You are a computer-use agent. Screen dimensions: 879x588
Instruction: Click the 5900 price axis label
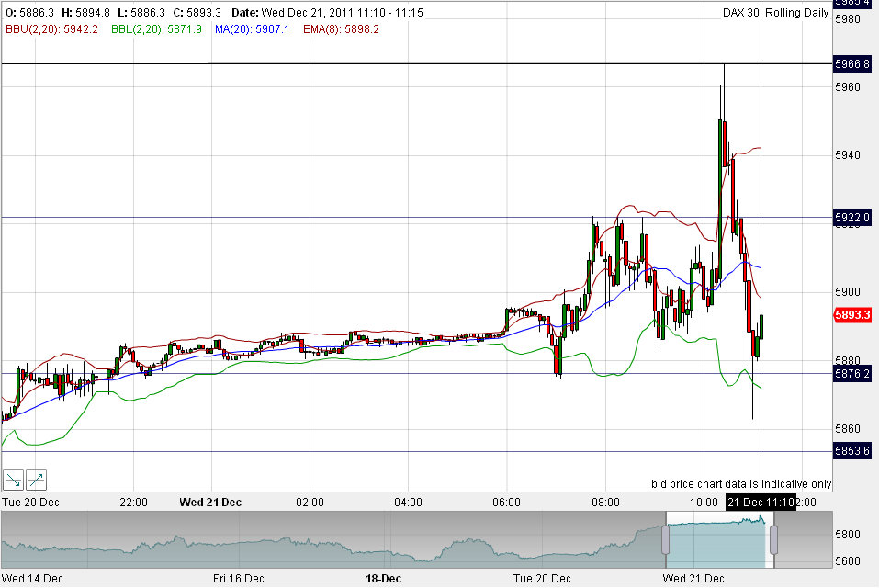(848, 292)
